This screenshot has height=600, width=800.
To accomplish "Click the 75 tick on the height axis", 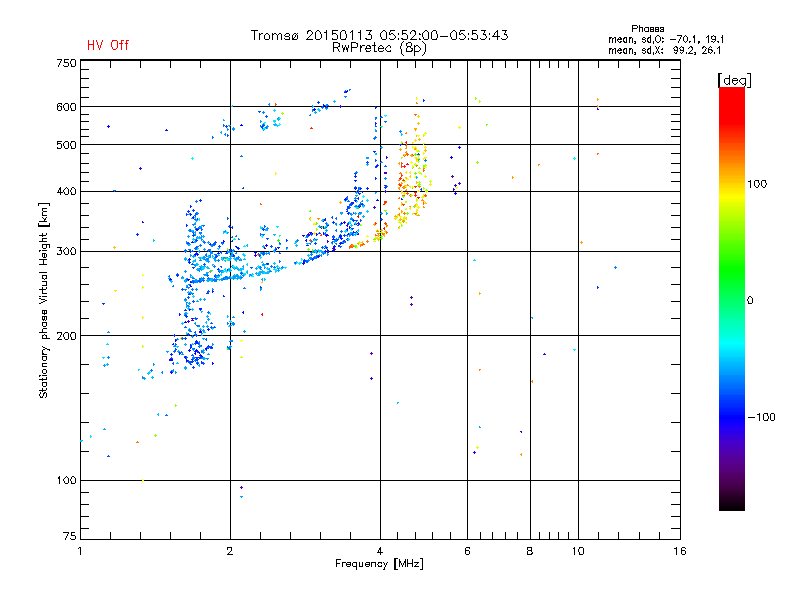I will [68, 540].
